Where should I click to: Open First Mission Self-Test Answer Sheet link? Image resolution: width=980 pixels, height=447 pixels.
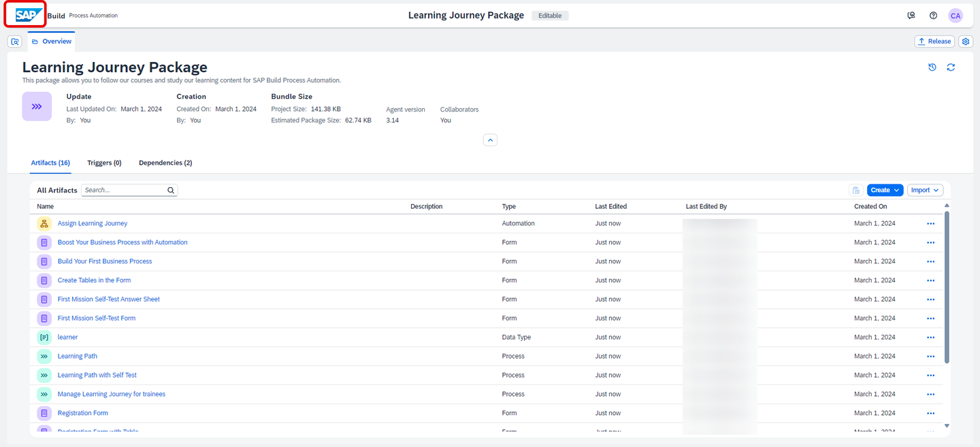point(109,299)
